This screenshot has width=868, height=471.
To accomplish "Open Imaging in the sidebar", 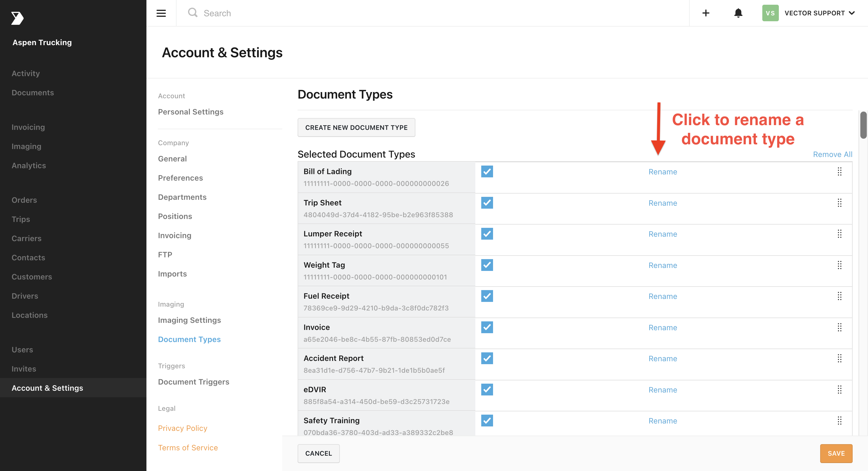I will 26,147.
